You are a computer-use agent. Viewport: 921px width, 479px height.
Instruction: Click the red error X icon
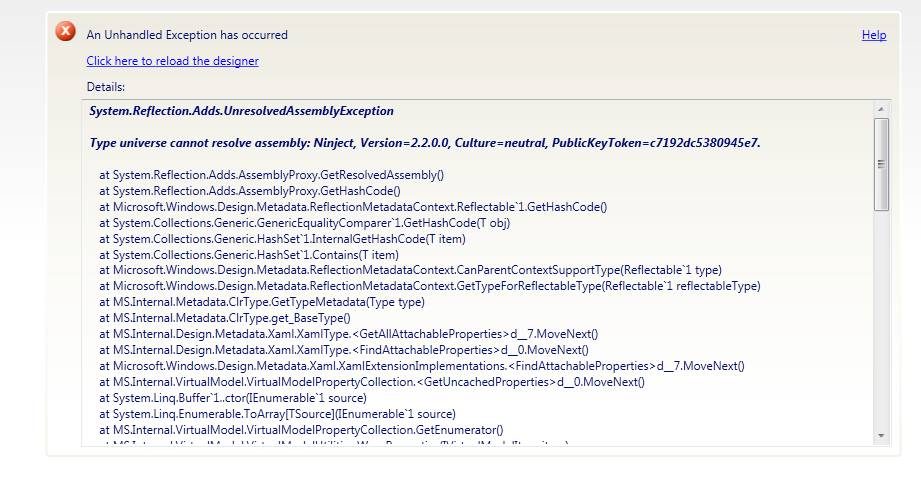click(66, 31)
